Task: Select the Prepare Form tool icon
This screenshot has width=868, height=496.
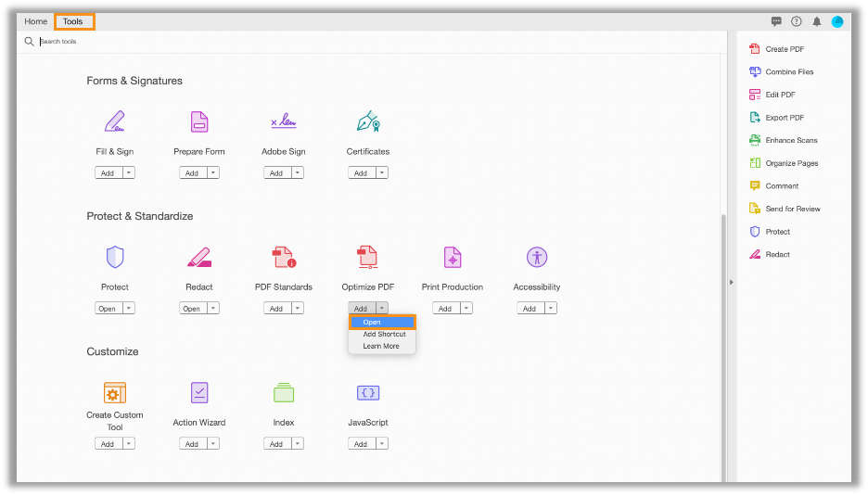Action: coord(199,121)
